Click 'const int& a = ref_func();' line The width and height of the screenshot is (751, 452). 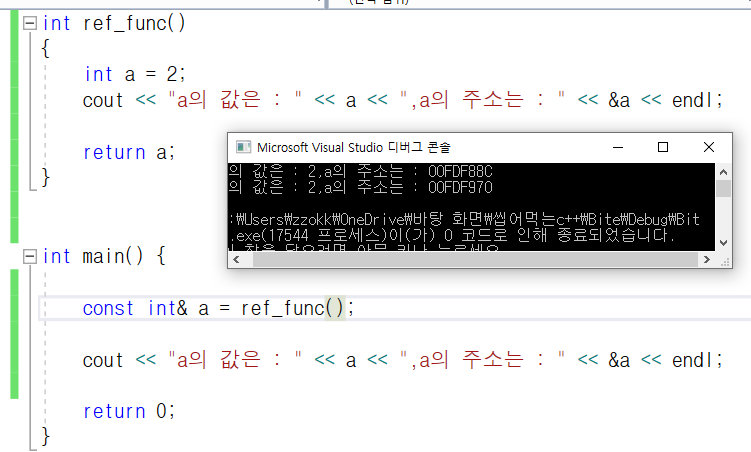(218, 308)
